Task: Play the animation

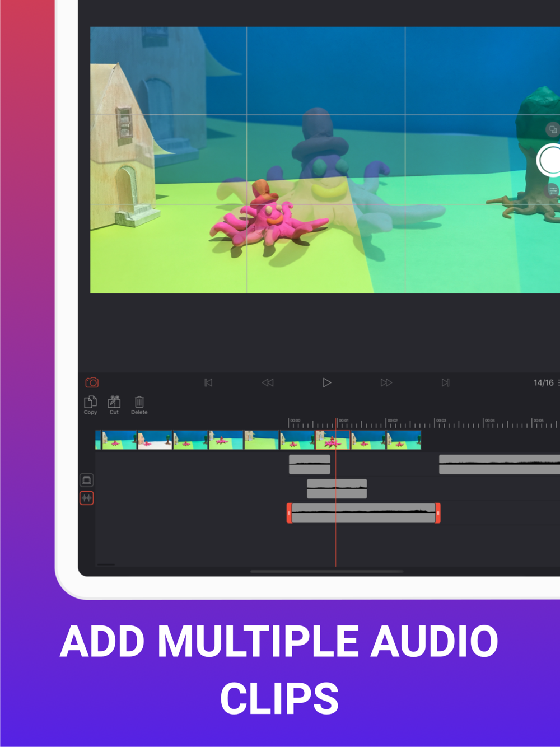Action: (x=327, y=382)
